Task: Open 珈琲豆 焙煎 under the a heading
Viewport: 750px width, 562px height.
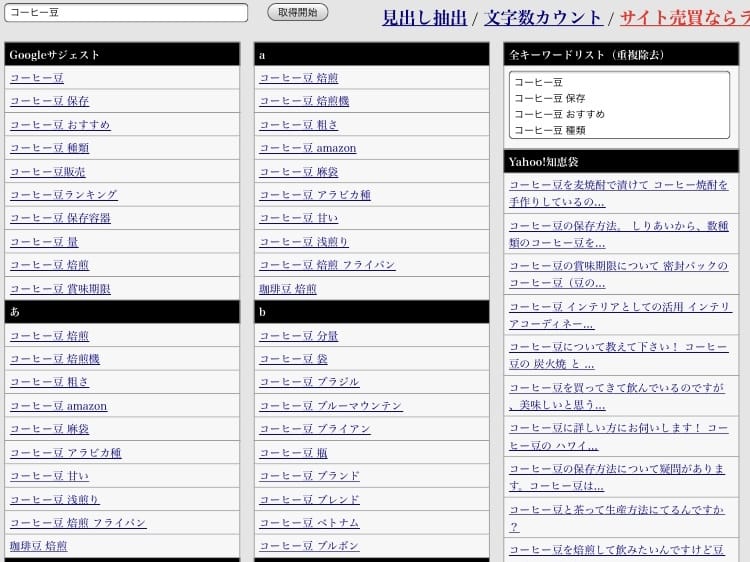Action: pos(288,289)
